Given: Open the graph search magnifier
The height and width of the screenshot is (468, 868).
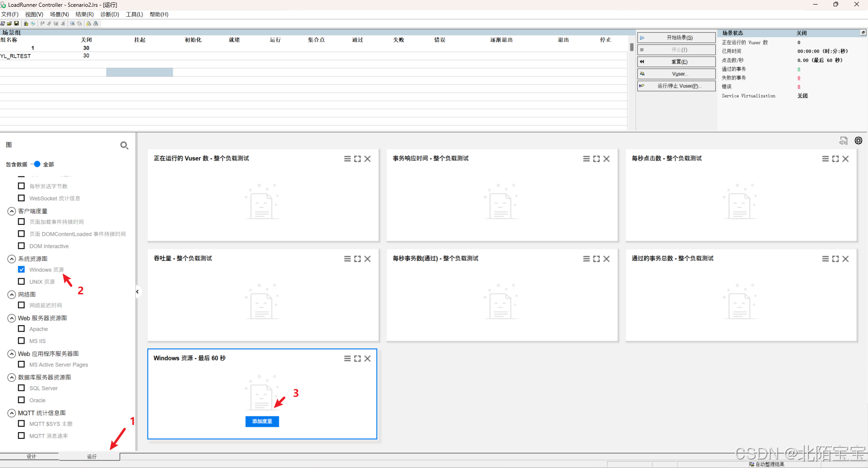Looking at the screenshot, I should coord(124,145).
